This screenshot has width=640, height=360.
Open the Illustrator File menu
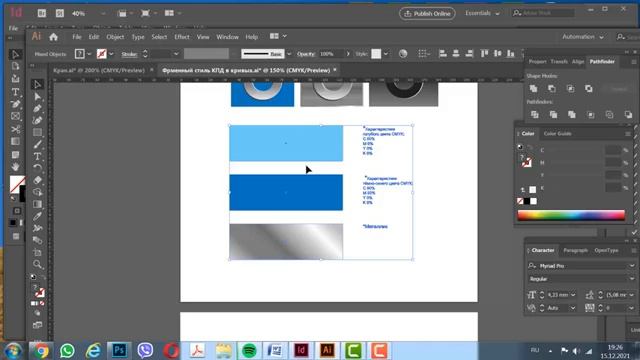[x=77, y=37]
